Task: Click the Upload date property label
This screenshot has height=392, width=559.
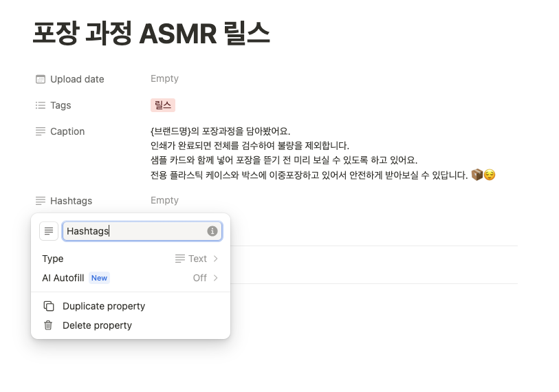Action: [x=77, y=79]
